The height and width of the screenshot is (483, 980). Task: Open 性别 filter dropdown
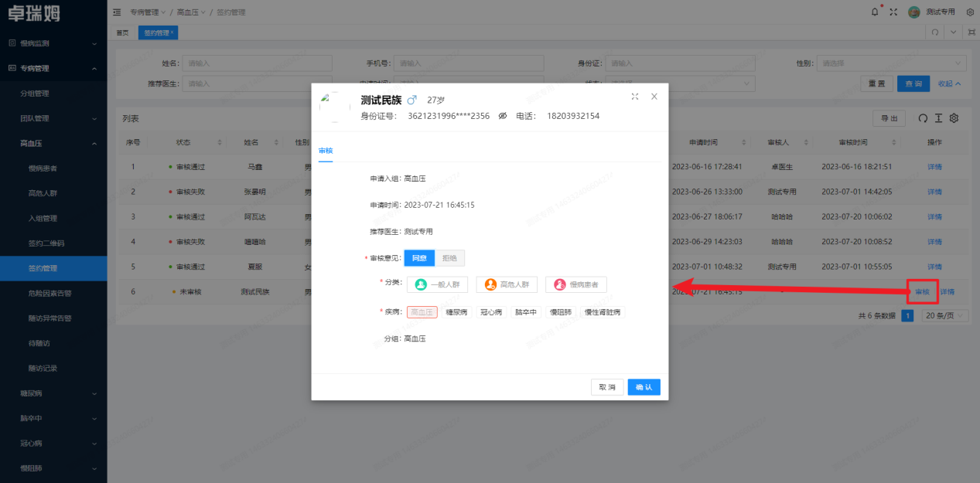[891, 63]
